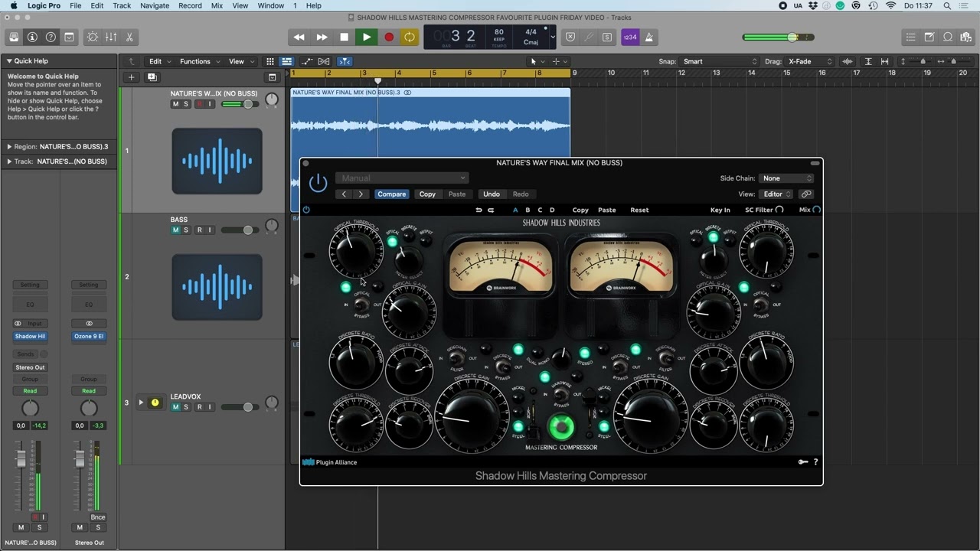The width and height of the screenshot is (980, 551).
Task: Click the Shadow Hil plugin slot in channel strip
Action: [x=30, y=336]
